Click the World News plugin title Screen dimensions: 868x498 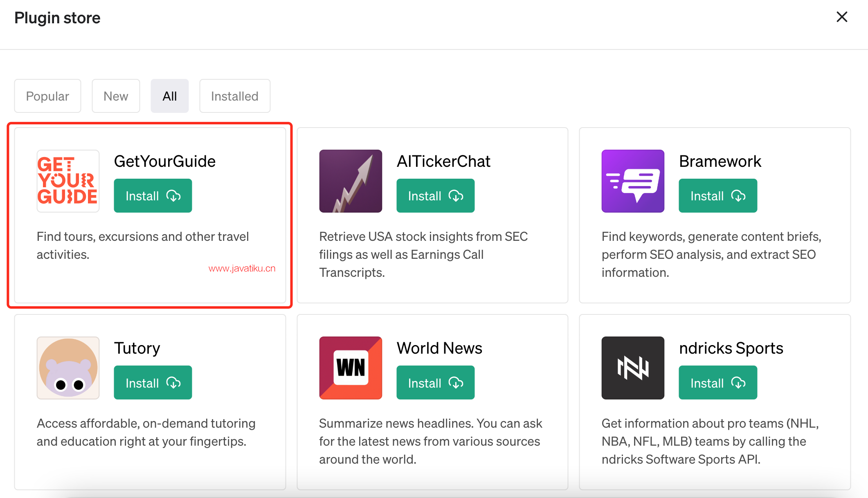pyautogui.click(x=439, y=348)
